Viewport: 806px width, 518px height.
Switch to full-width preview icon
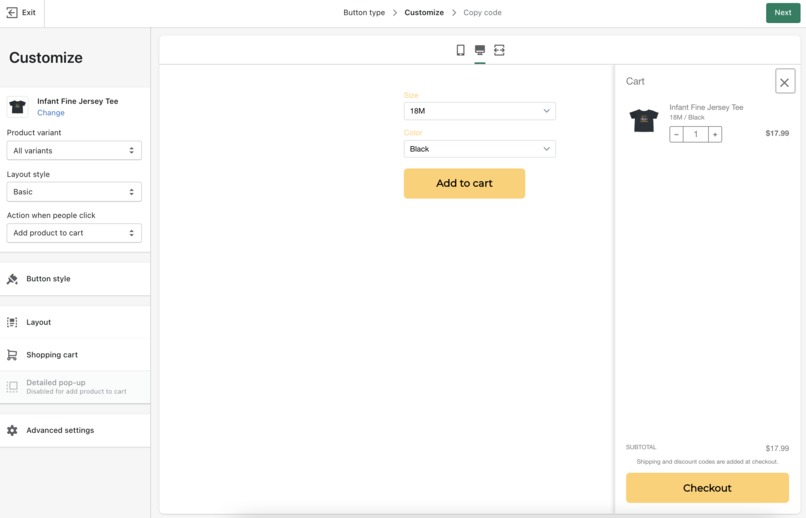pos(499,50)
